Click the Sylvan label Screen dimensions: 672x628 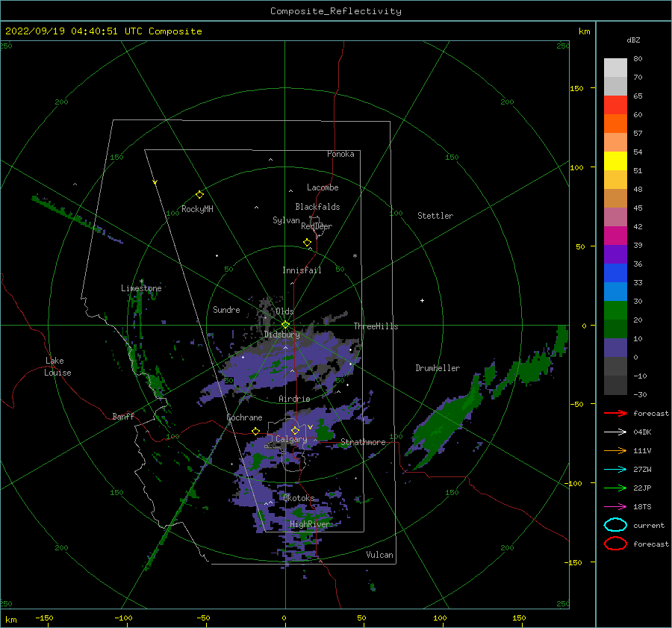tap(286, 220)
